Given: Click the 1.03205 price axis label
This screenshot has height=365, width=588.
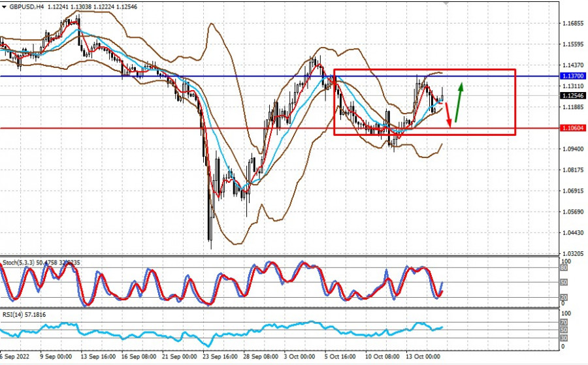Looking at the screenshot, I should coord(573,254).
